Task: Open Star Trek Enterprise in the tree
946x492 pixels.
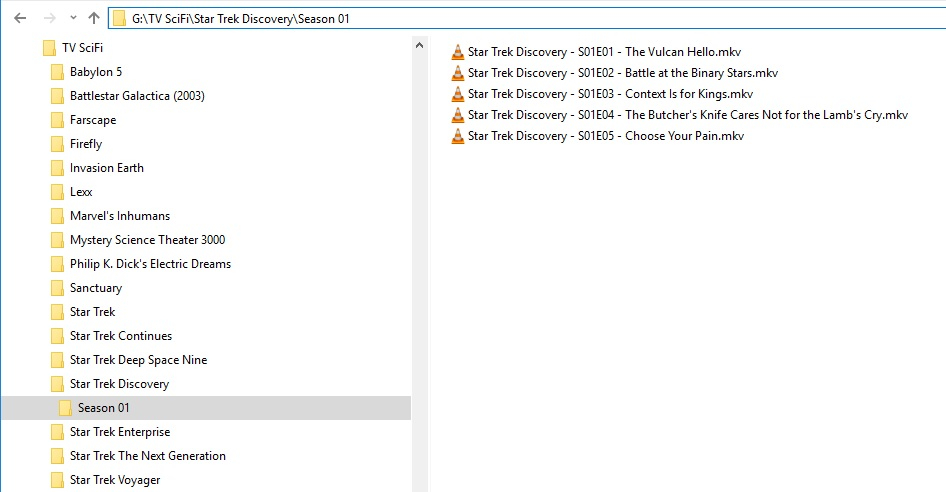Action: click(x=120, y=432)
